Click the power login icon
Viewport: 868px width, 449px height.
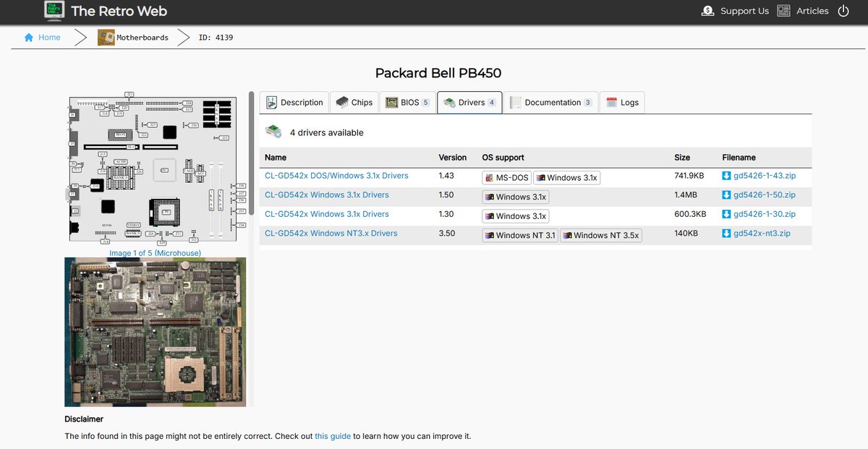843,11
